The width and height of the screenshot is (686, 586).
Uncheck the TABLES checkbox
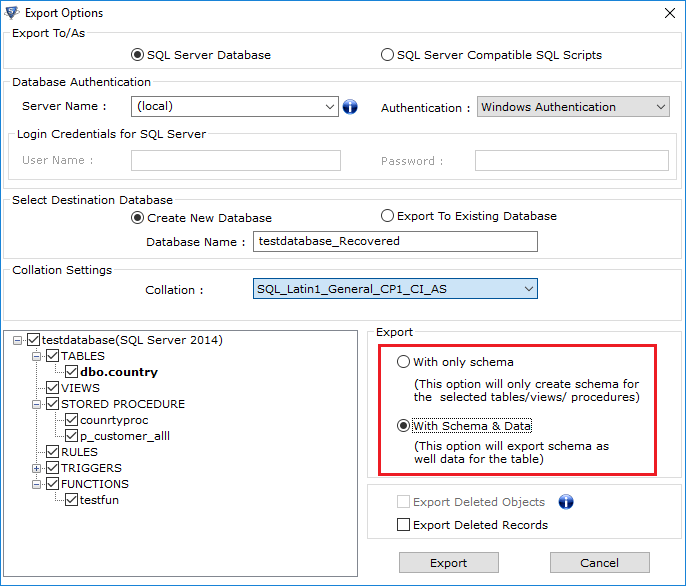click(x=52, y=355)
